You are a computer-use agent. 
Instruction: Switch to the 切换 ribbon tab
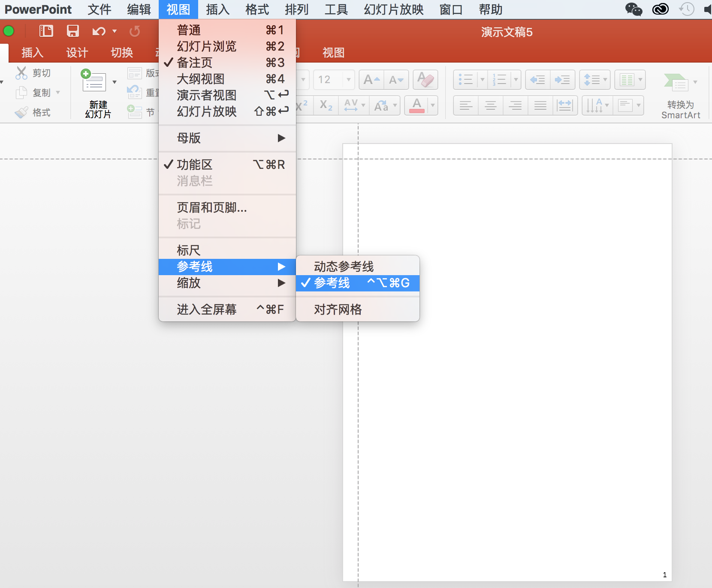[122, 52]
